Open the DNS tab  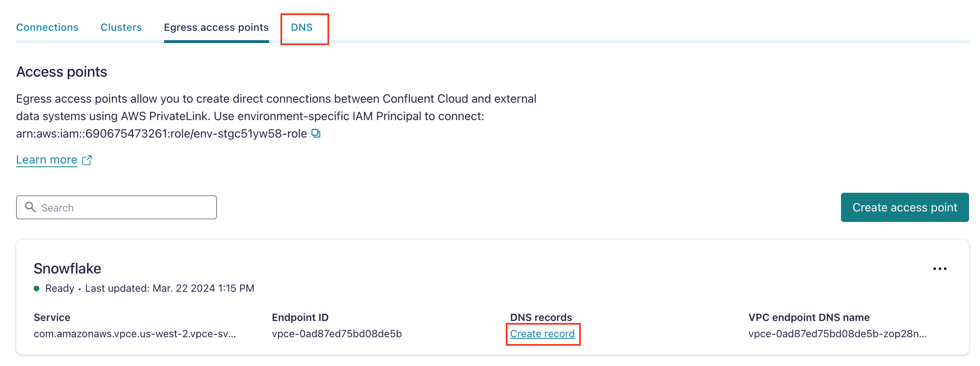coord(302,27)
